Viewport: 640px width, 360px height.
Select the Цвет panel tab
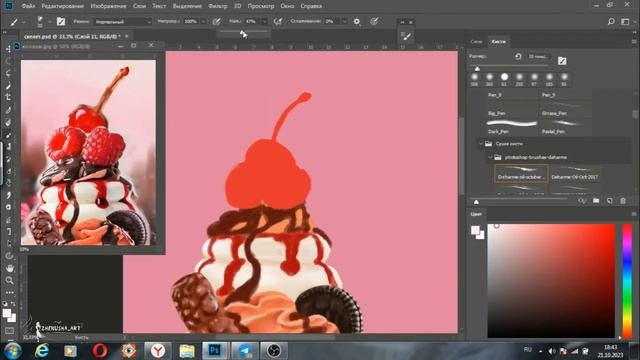tap(476, 214)
